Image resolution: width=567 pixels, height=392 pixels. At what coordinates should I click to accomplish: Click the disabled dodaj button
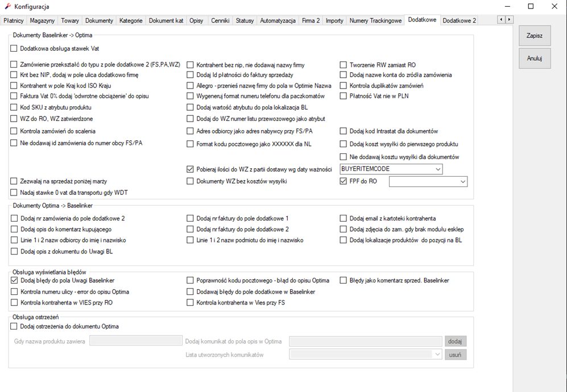[x=456, y=341]
